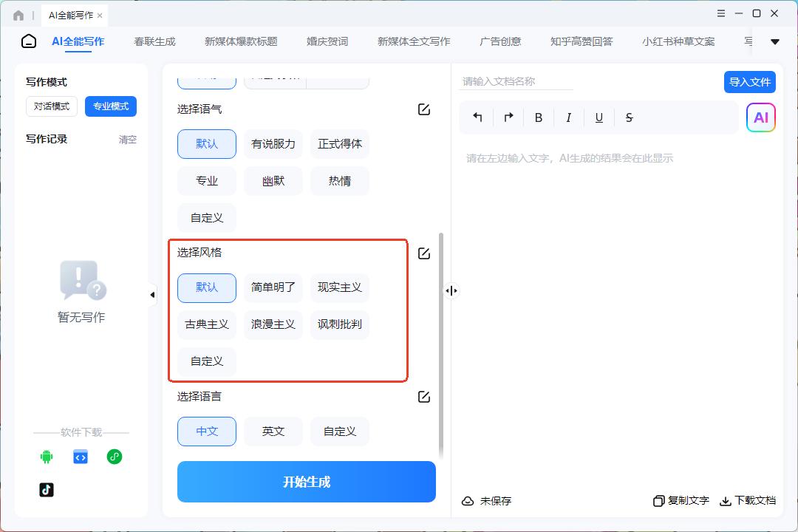Apply italic formatting

coord(568,117)
